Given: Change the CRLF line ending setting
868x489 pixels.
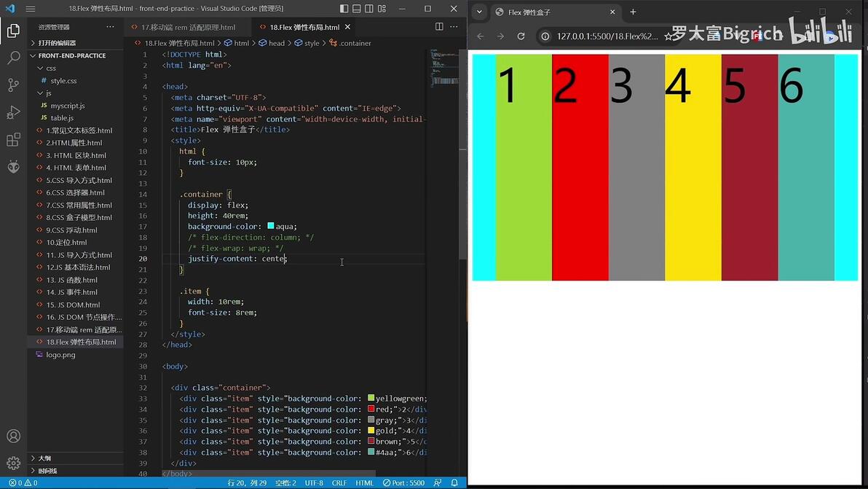Looking at the screenshot, I should 339,483.
